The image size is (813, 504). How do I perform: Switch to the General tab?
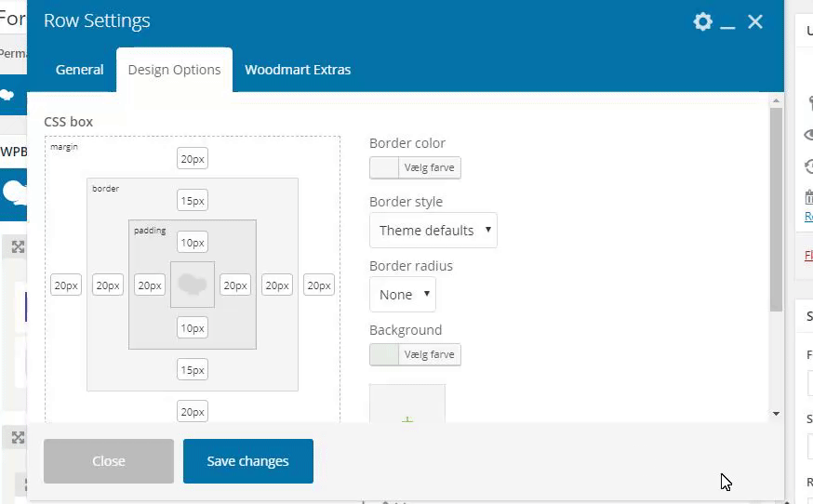(79, 70)
